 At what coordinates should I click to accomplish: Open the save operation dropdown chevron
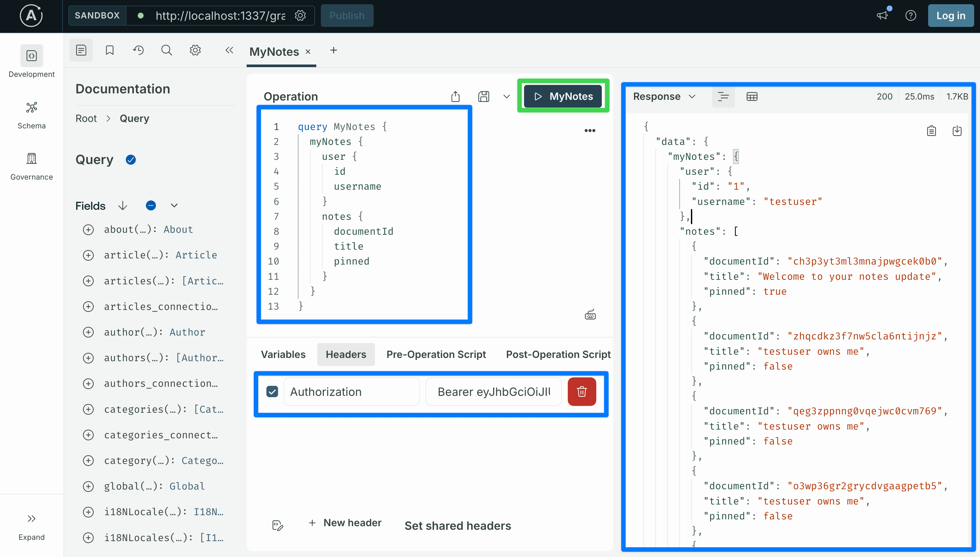click(x=506, y=96)
